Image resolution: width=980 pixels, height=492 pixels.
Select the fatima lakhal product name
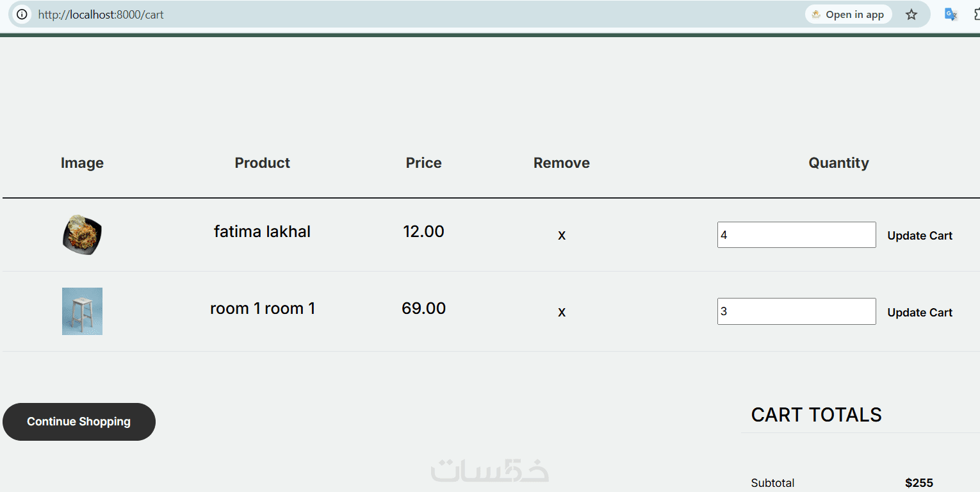coord(262,231)
